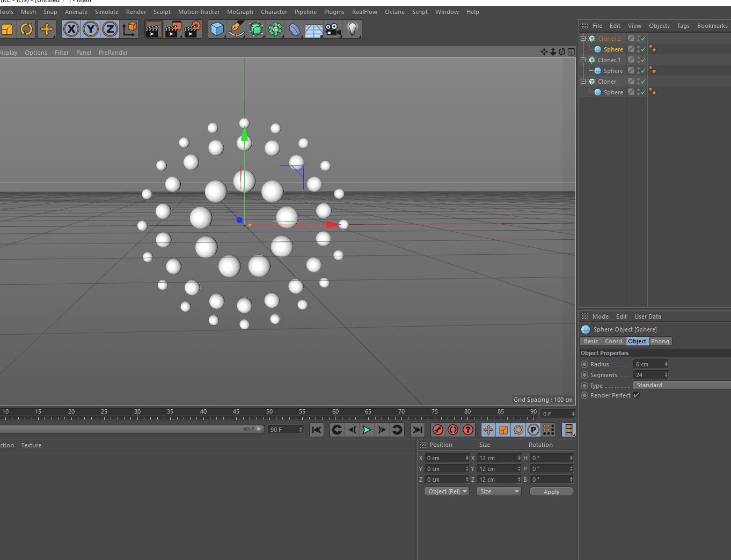731x560 pixels.
Task: Open the Object Manager Tags menu
Action: [683, 26]
